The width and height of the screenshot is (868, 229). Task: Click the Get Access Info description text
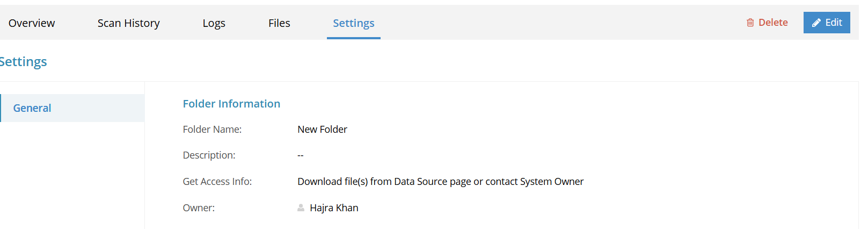(441, 182)
